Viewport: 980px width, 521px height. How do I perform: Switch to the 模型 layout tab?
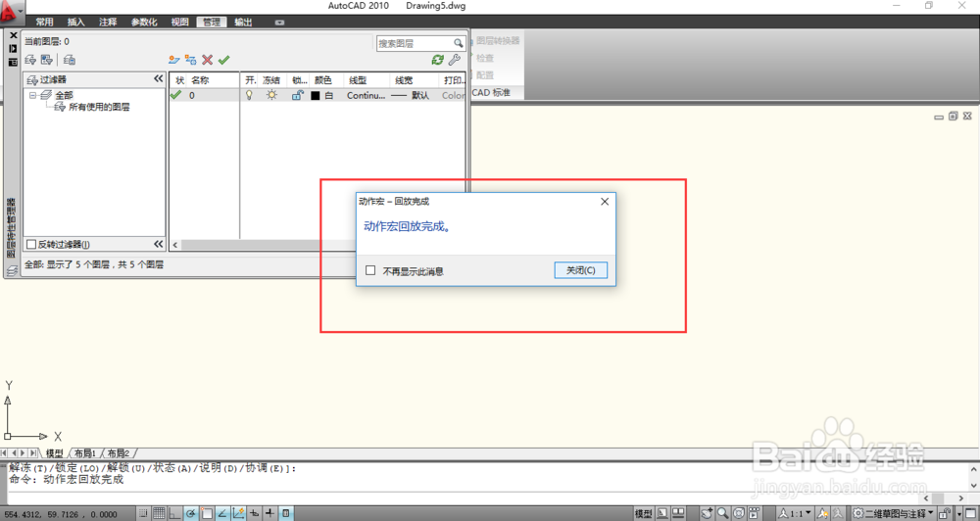55,452
